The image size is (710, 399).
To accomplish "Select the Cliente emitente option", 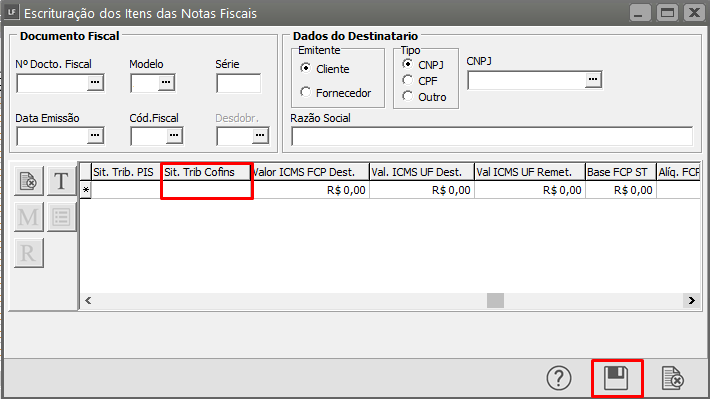I will (x=306, y=68).
